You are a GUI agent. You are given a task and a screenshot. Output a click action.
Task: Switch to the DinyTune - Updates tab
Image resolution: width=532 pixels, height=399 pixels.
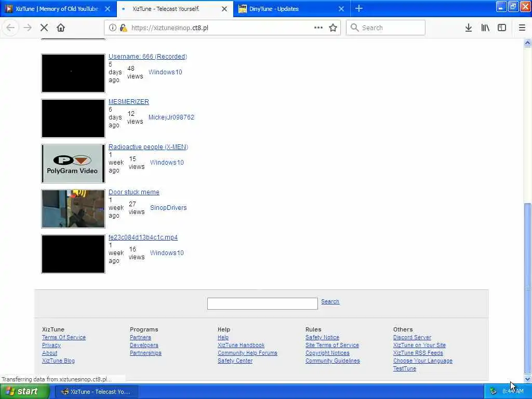click(292, 9)
